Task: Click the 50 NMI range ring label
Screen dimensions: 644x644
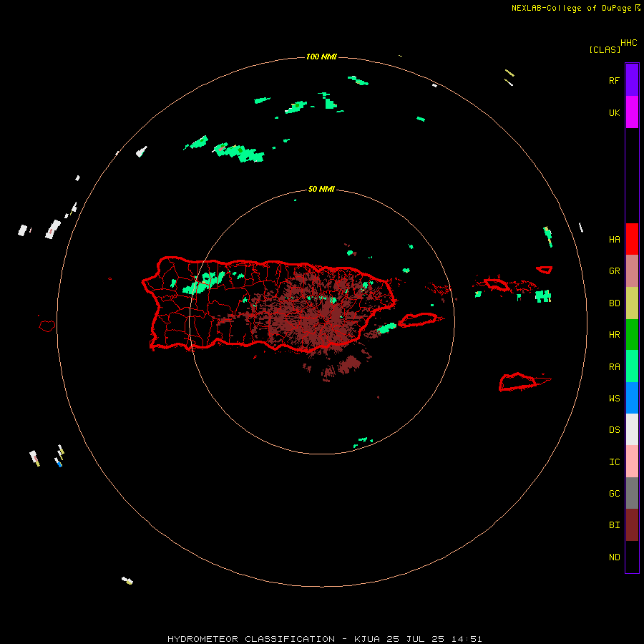Action: 321,190
